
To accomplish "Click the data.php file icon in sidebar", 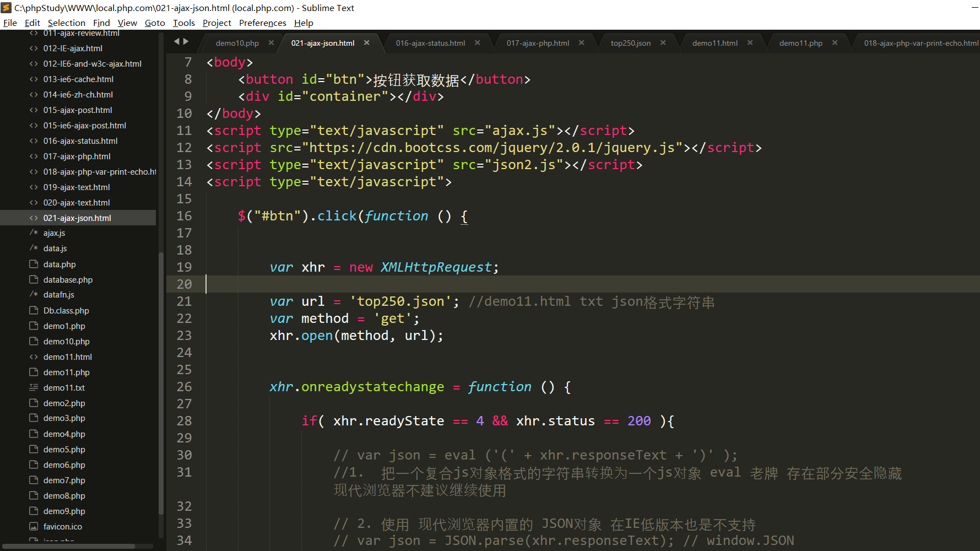I will point(34,264).
